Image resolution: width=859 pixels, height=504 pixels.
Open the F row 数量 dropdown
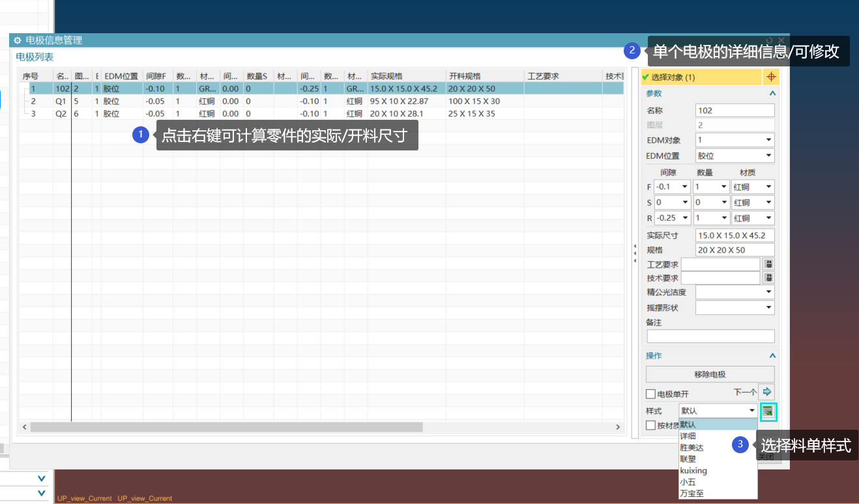coord(712,187)
